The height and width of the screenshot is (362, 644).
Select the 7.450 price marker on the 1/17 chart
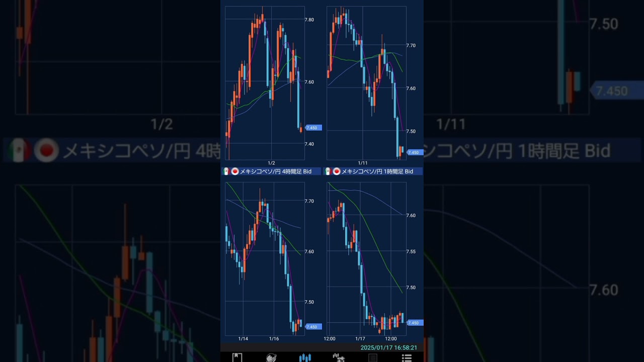(x=414, y=323)
